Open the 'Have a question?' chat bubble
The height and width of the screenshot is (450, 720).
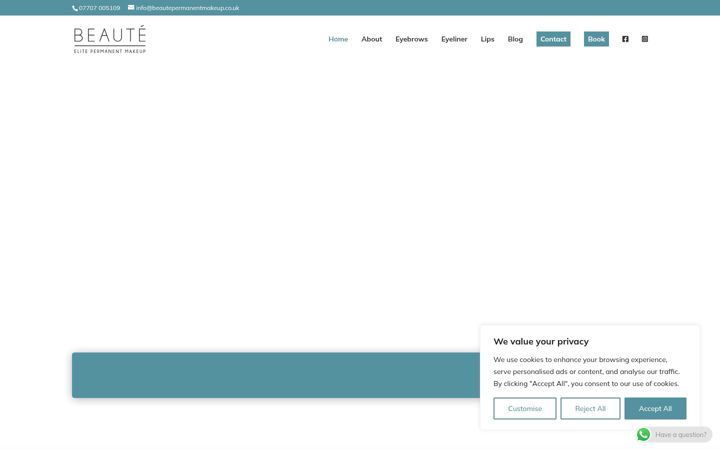point(681,434)
